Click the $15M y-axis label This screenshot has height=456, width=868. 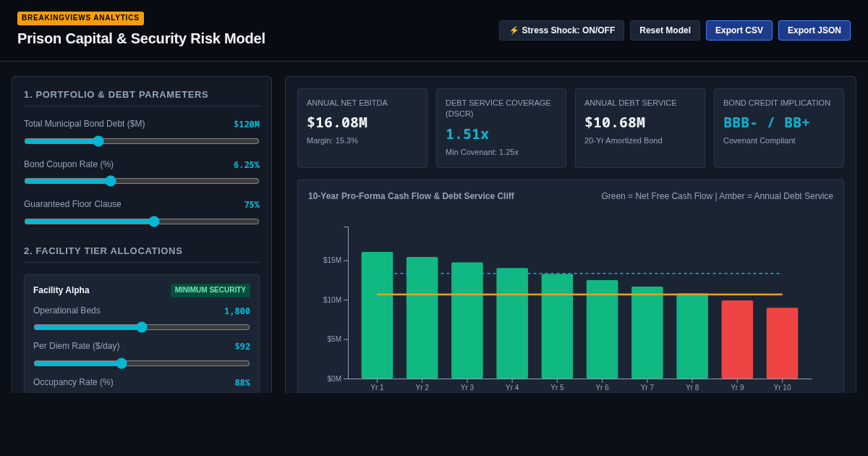[x=332, y=261]
